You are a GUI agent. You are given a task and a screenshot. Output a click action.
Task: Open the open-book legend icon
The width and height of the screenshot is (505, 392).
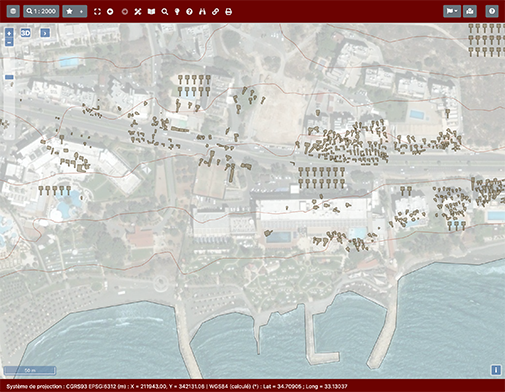151,12
